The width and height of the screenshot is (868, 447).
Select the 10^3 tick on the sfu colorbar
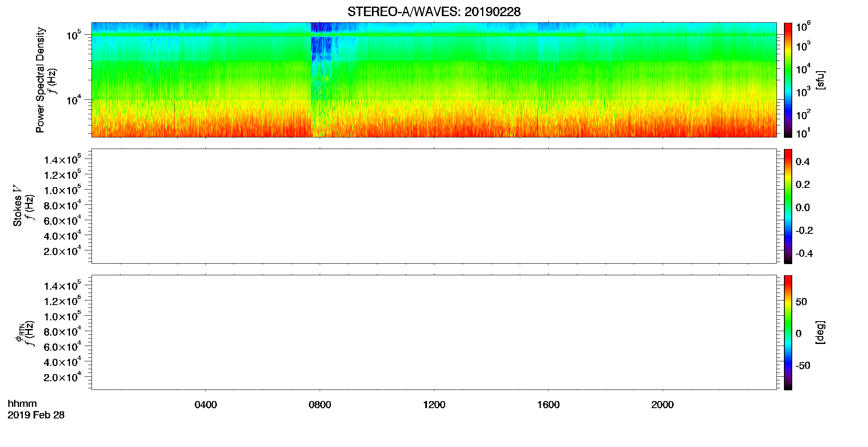point(803,92)
